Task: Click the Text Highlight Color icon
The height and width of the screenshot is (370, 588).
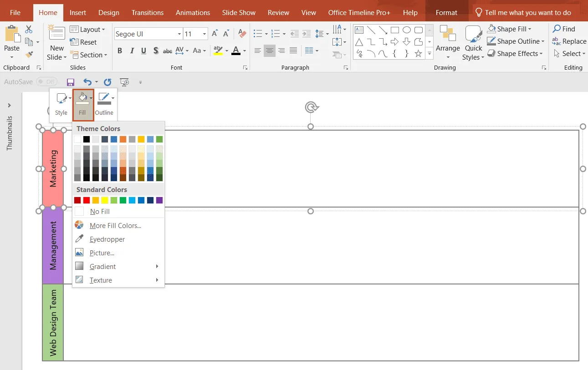Action: tap(217, 51)
